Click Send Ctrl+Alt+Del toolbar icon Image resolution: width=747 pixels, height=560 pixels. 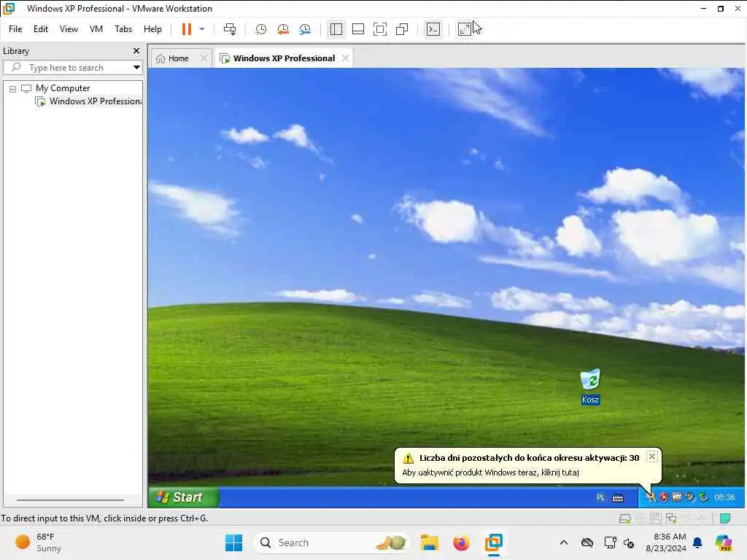pos(230,29)
